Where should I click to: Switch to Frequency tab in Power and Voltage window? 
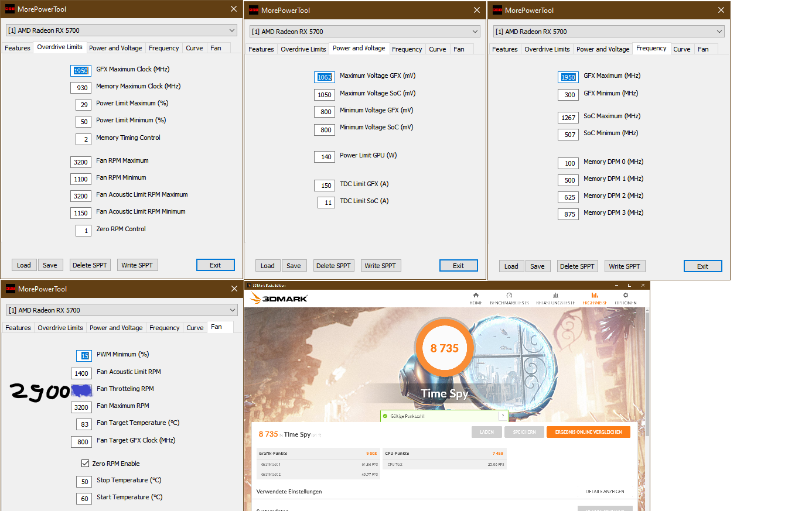(407, 49)
